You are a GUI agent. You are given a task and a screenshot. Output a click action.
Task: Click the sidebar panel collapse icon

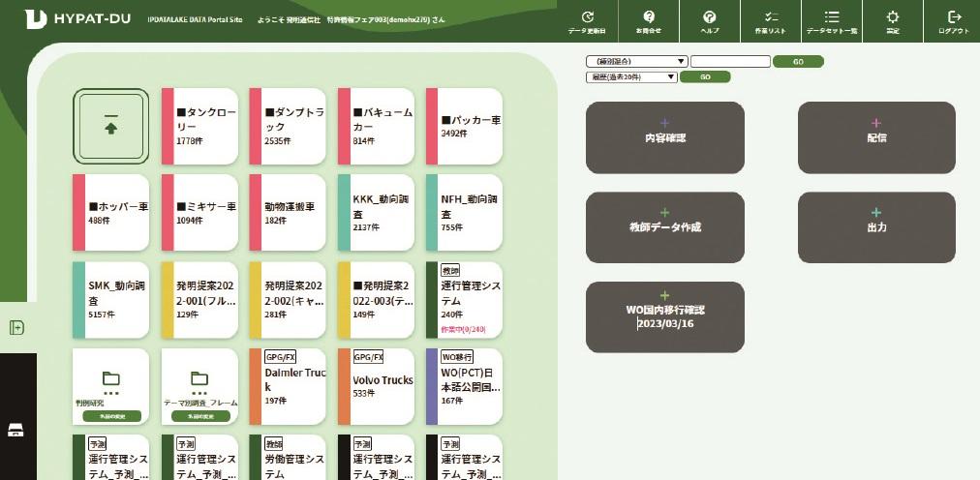pos(16,328)
